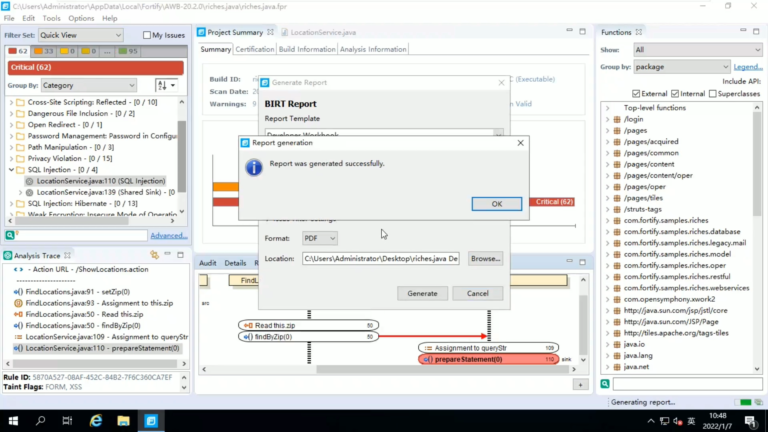
Task: Click the java.io package icon
Action: (x=617, y=345)
